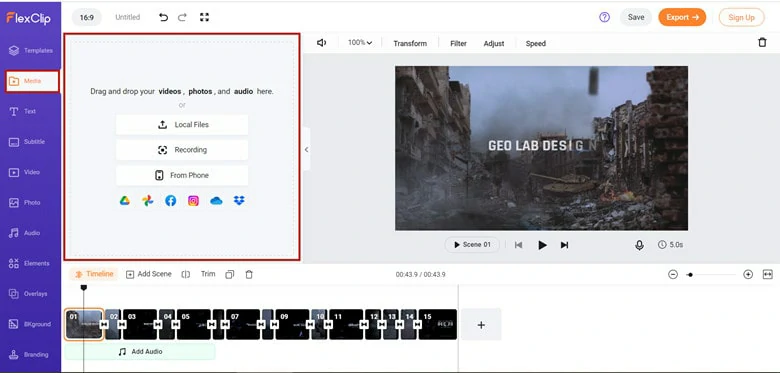Import from Google Drive

point(125,201)
